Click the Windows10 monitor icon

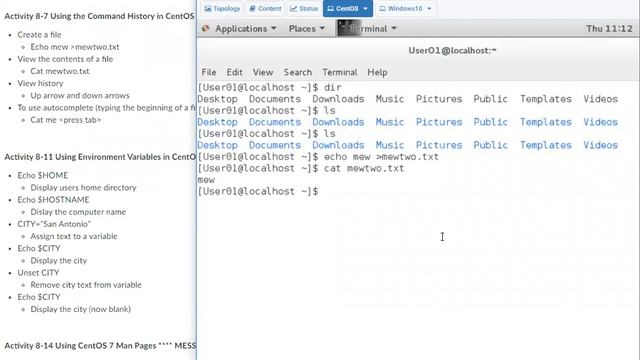tap(382, 9)
